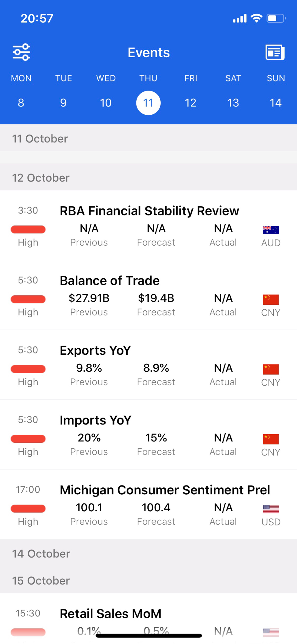
Task: Tap the China flag beside Balance of Trade
Action: pos(271,300)
